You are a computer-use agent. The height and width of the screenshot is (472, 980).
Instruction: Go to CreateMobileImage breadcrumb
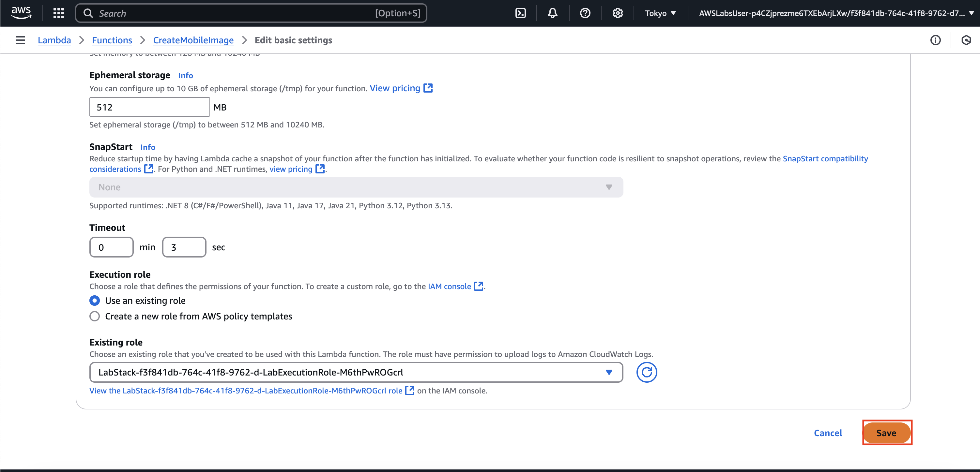193,40
